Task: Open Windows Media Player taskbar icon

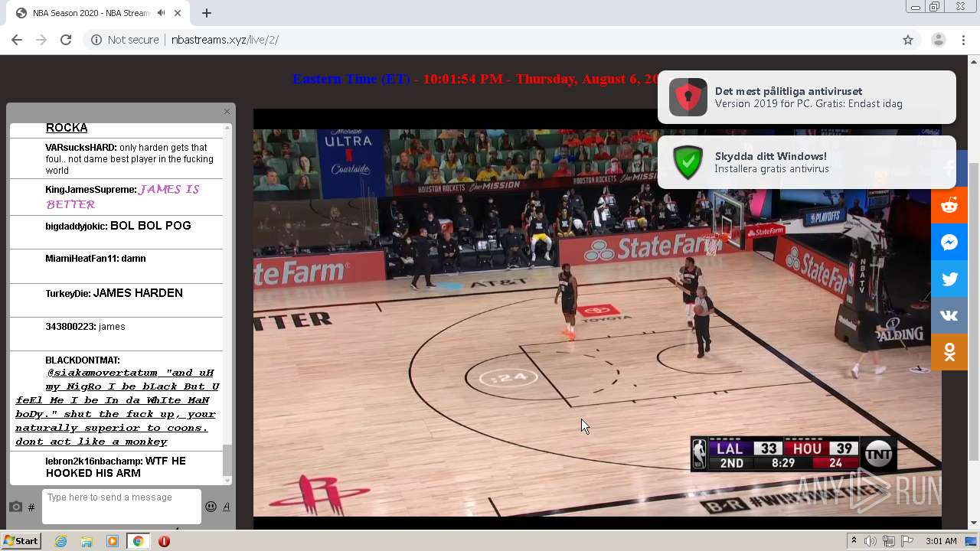Action: point(113,541)
